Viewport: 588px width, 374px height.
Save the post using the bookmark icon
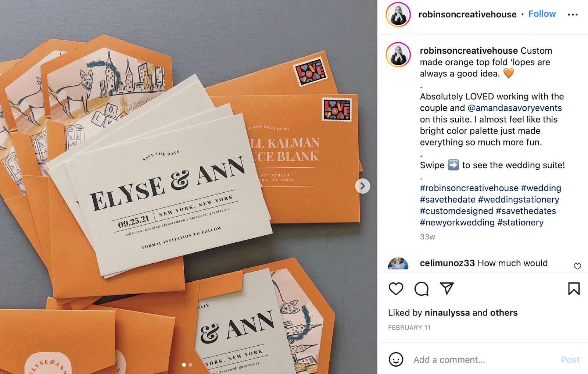[x=574, y=289]
